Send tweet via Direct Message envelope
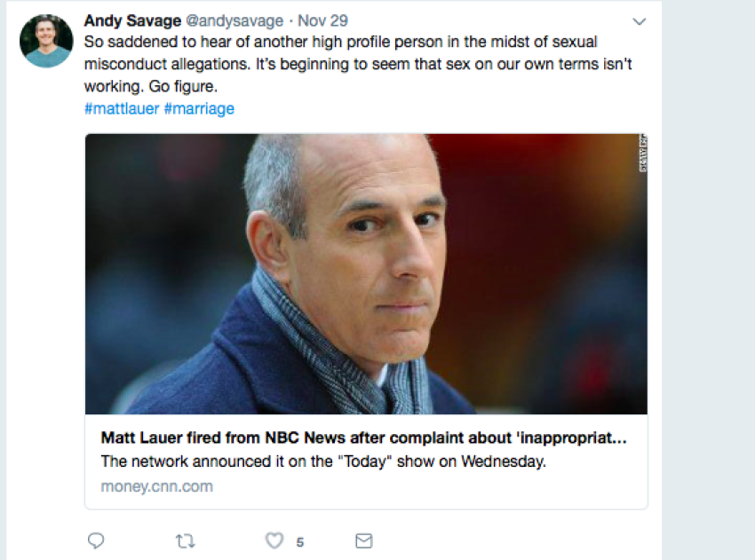The width and height of the screenshot is (755, 560). tap(363, 540)
